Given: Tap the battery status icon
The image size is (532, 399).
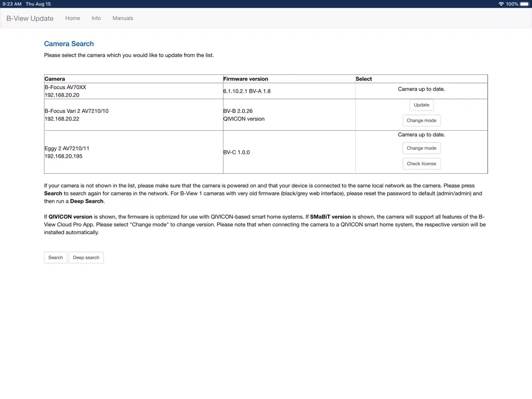Looking at the screenshot, I should [525, 4].
